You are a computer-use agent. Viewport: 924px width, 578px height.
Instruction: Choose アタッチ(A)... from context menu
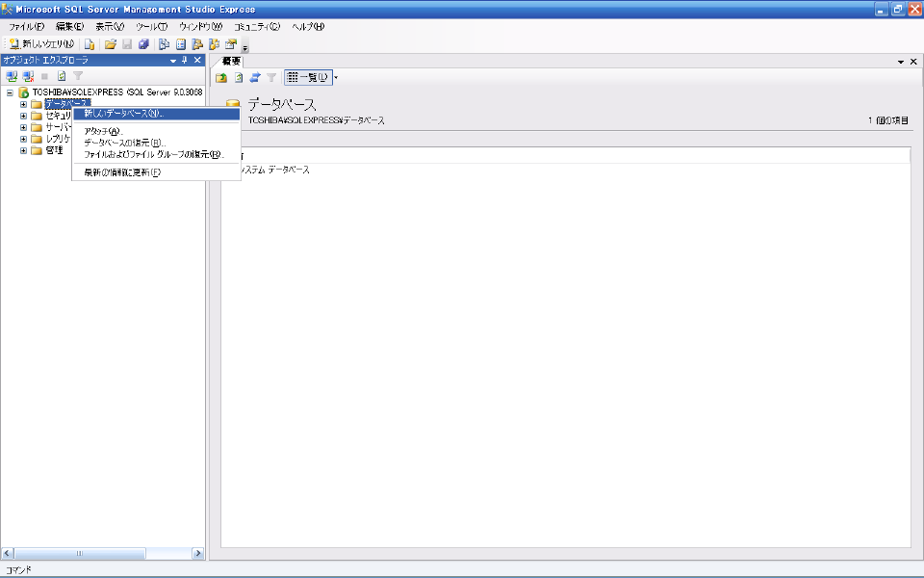pyautogui.click(x=156, y=131)
